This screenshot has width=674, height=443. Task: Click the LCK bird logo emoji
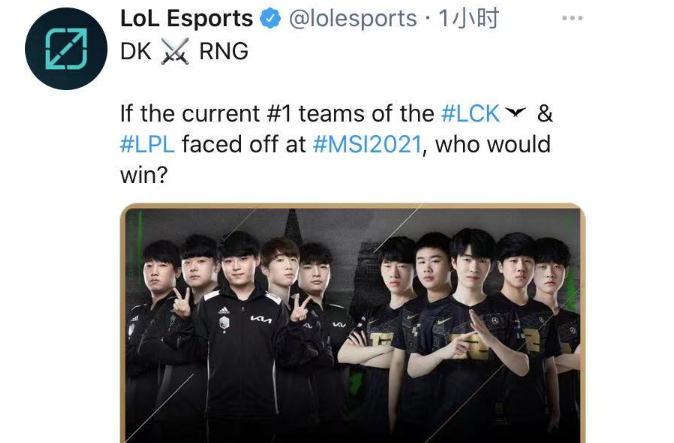click(515, 113)
